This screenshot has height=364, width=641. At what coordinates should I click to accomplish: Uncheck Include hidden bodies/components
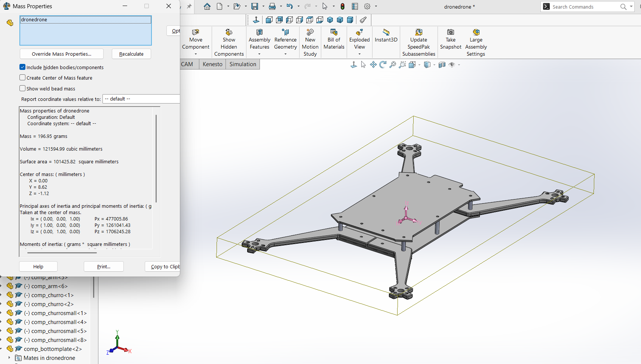tap(22, 67)
